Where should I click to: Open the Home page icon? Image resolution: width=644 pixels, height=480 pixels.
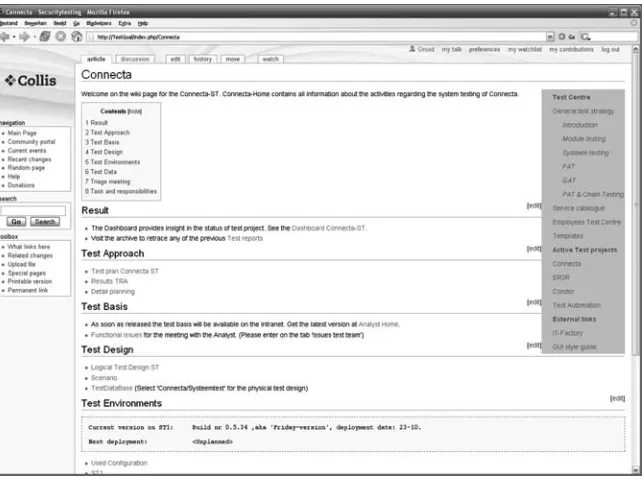pos(76,37)
